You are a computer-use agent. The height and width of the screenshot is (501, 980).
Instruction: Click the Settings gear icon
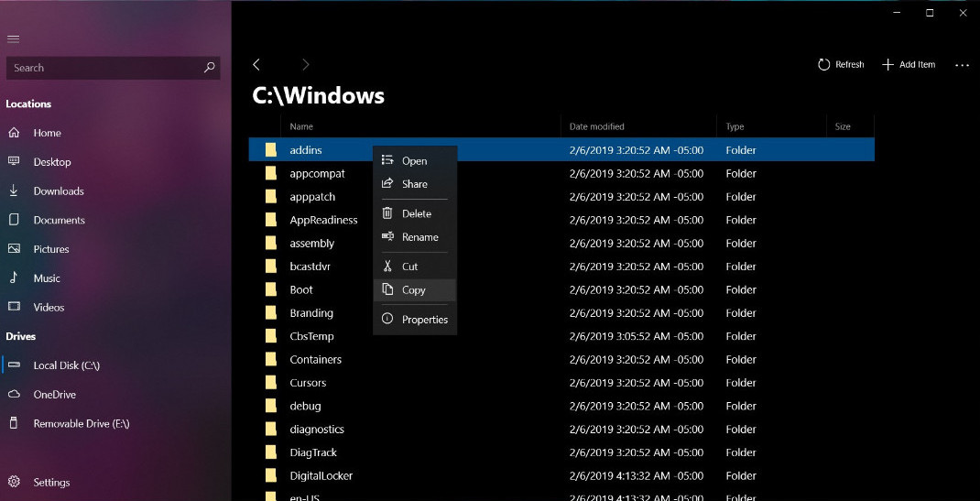point(14,482)
